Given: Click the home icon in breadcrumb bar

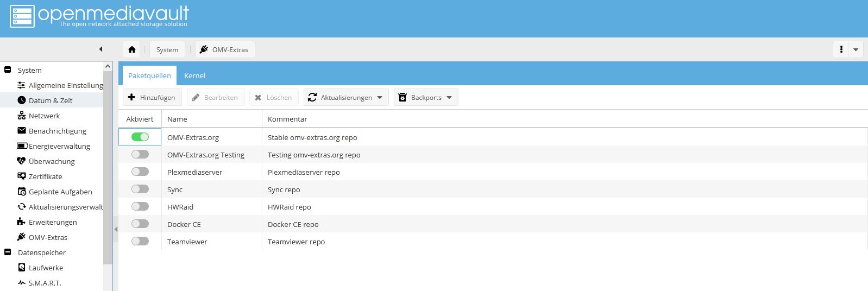Looking at the screenshot, I should click(132, 49).
